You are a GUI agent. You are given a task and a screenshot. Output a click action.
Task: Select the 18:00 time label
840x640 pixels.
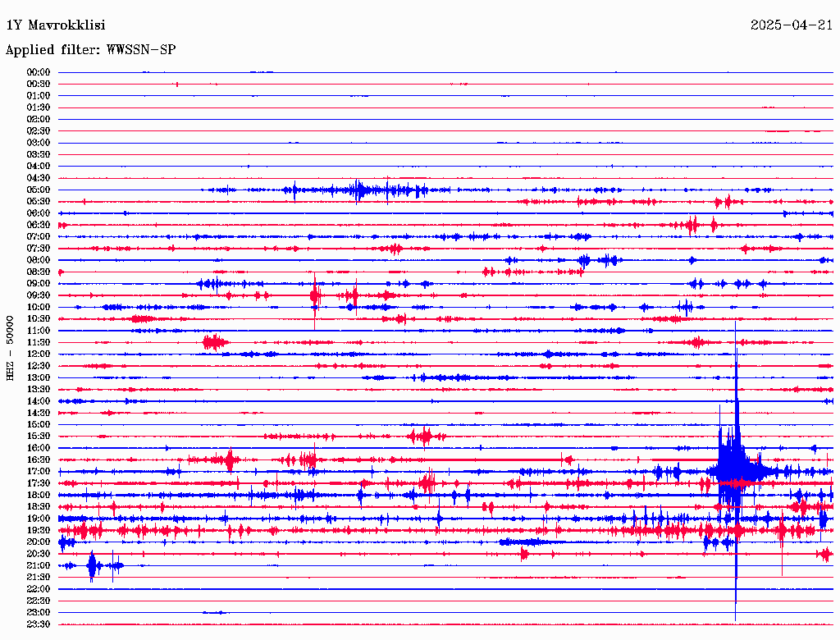(39, 496)
